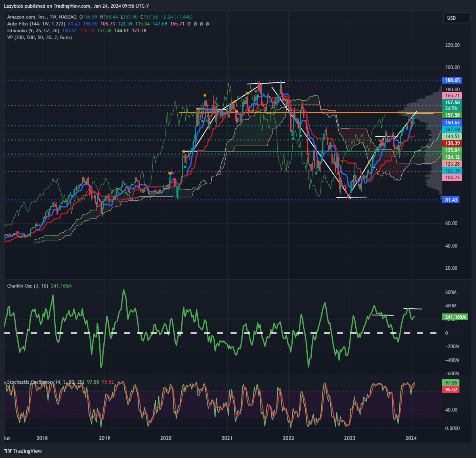The height and width of the screenshot is (458, 476).
Task: Click the pink 106.73 price axis label
Action: tap(452, 177)
